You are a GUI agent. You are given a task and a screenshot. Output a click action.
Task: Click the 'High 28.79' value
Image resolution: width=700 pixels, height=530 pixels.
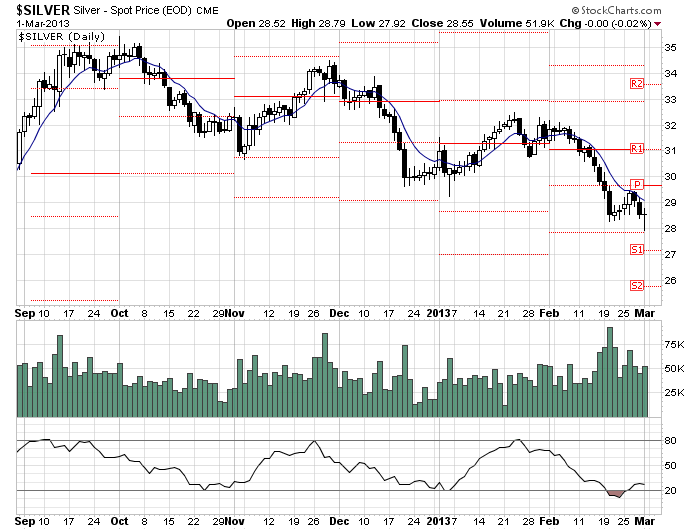click(318, 23)
